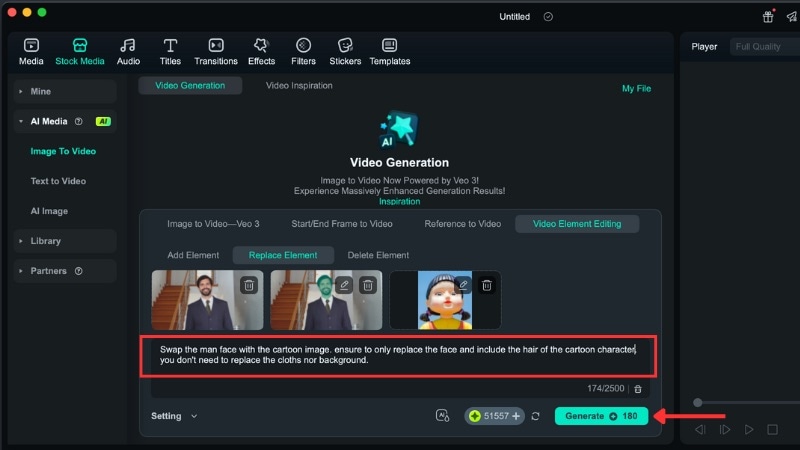Open the Templates panel
The width and height of the screenshot is (800, 450).
(389, 52)
